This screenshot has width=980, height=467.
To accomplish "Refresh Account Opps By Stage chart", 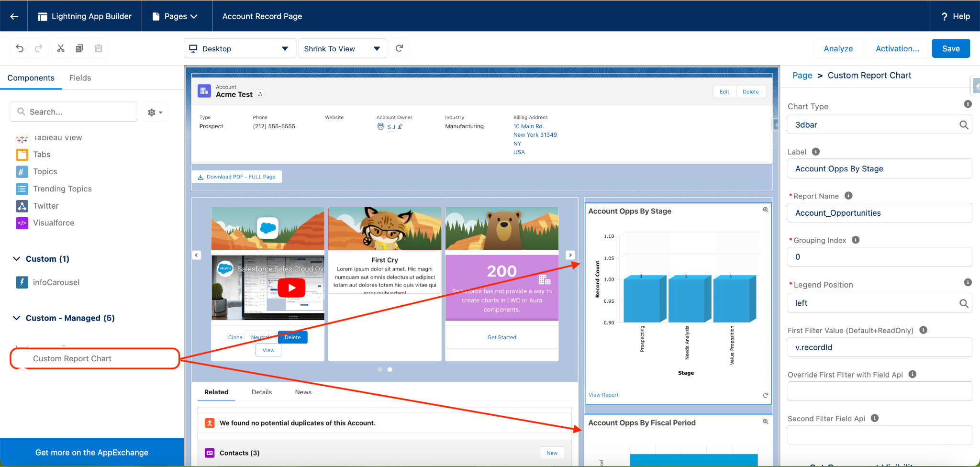I will (766, 395).
